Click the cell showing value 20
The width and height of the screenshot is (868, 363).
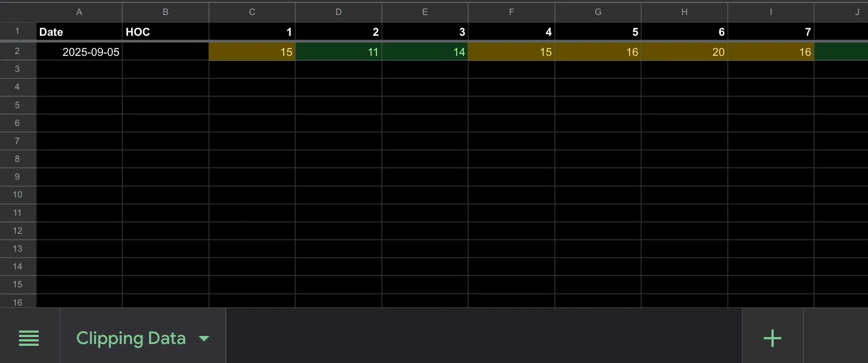684,51
